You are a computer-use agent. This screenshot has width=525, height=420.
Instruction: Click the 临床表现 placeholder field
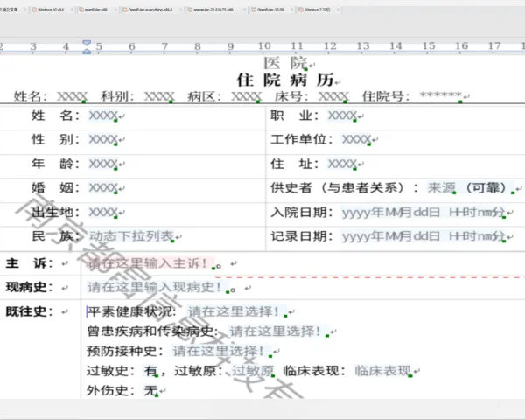[x=383, y=371]
